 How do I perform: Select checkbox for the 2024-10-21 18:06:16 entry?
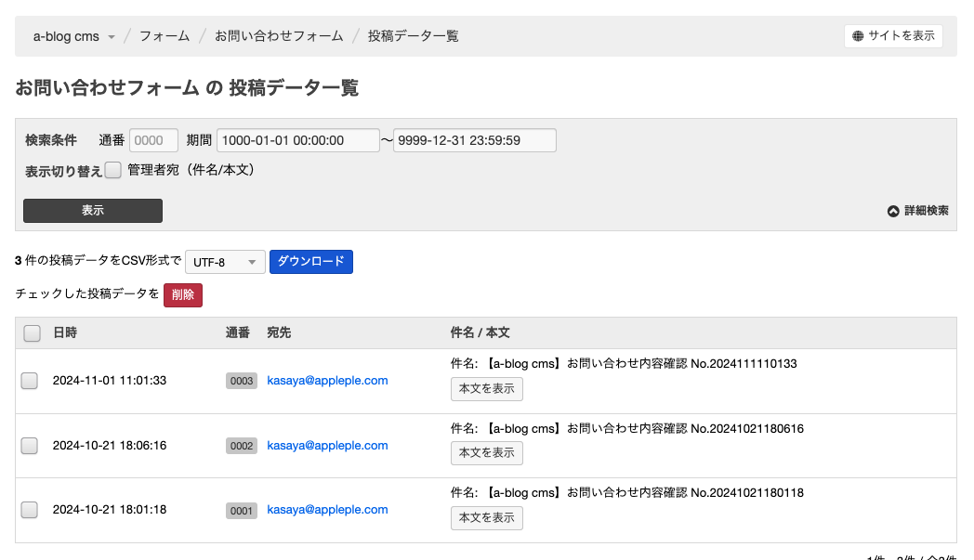pyautogui.click(x=30, y=446)
